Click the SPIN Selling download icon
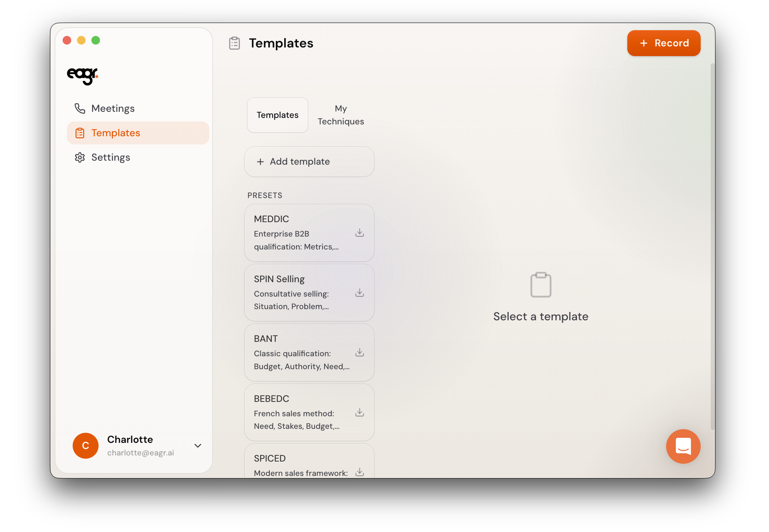The width and height of the screenshot is (769, 532). [359, 293]
